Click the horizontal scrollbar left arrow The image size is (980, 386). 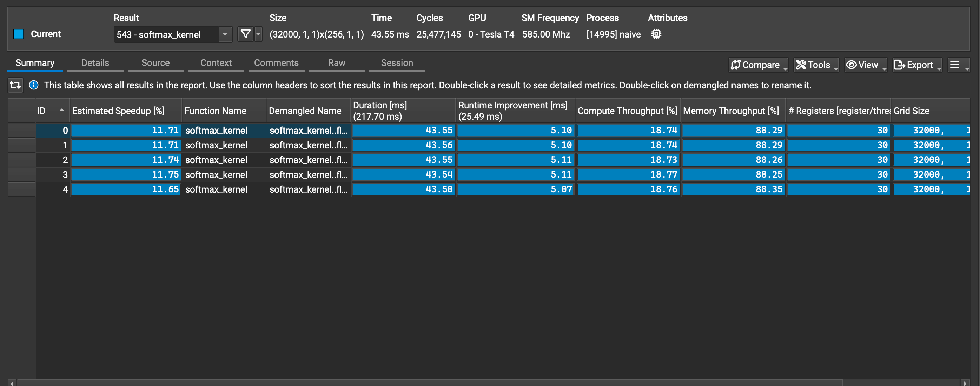(12, 383)
